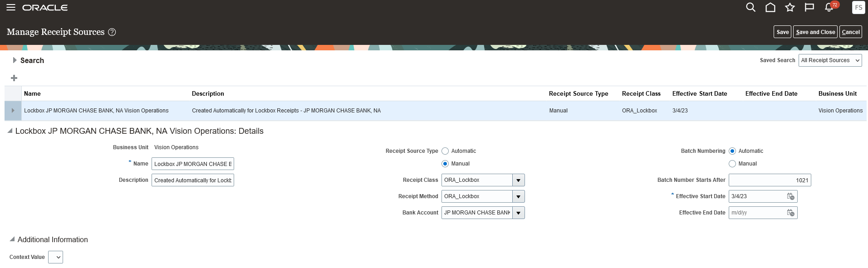Open the Receipt Class dropdown
The height and width of the screenshot is (268, 868).
[x=519, y=180]
